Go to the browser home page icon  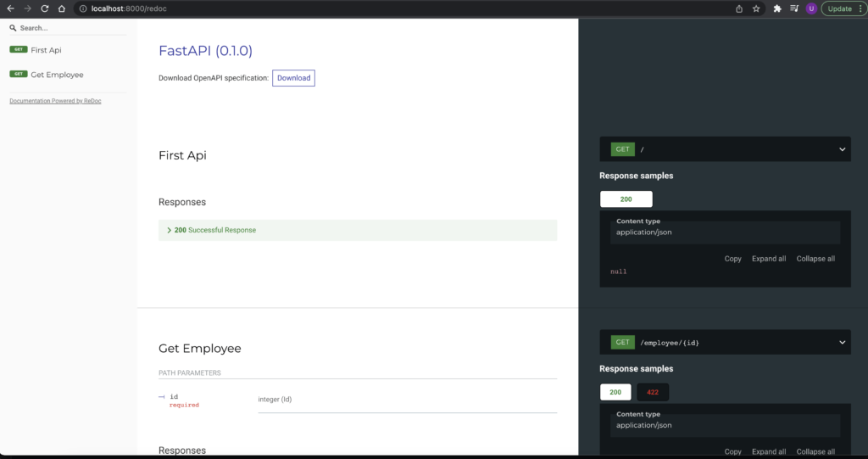click(x=61, y=8)
